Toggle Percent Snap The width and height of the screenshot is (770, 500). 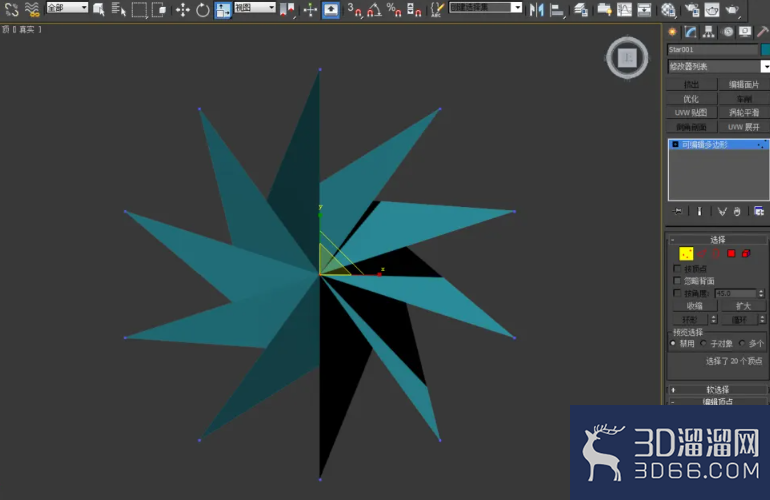(394, 10)
